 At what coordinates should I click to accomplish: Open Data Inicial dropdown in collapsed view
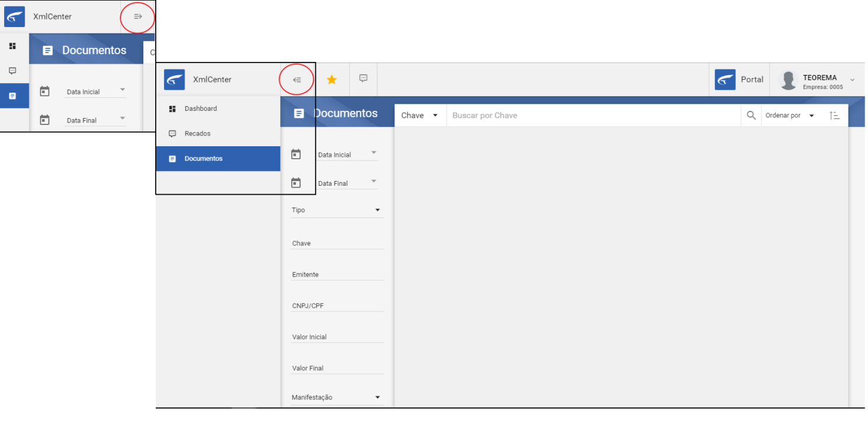[x=122, y=90]
